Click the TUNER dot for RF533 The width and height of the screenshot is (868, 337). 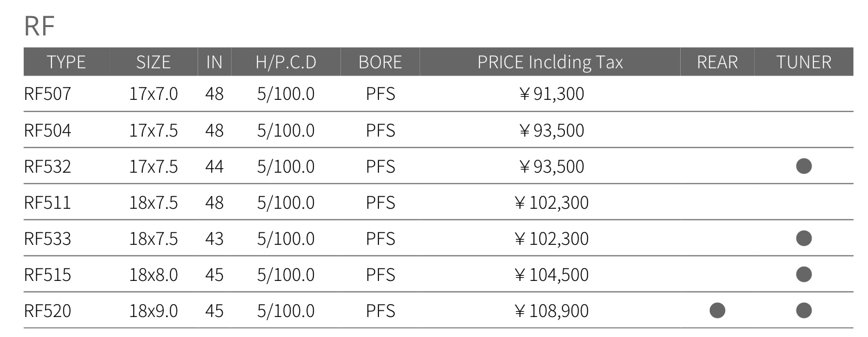[x=804, y=238]
